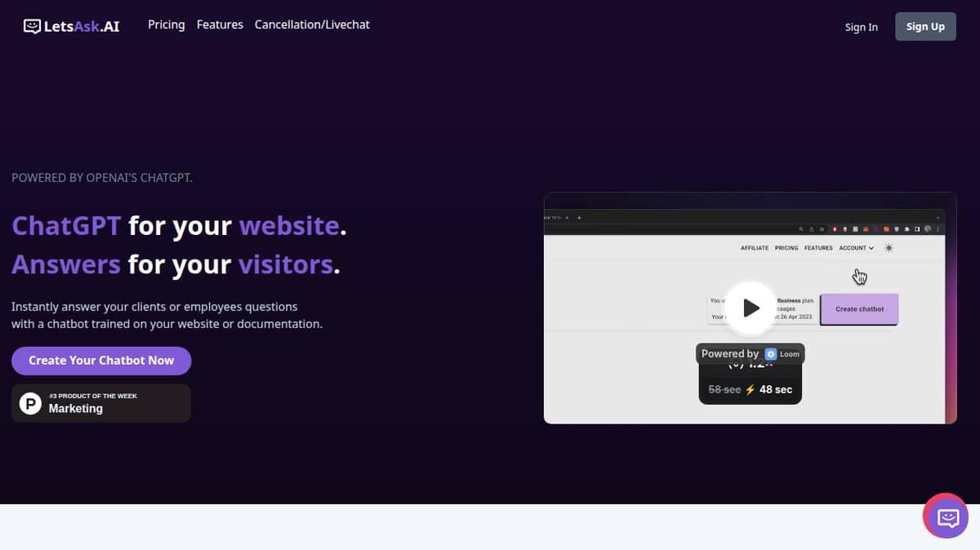This screenshot has width=980, height=550.
Task: Click the "ChatGPT for your website." headline
Action: [179, 225]
